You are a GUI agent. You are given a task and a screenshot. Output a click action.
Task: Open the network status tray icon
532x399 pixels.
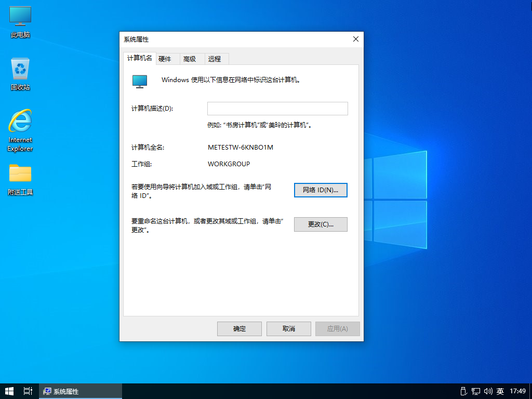tap(476, 391)
